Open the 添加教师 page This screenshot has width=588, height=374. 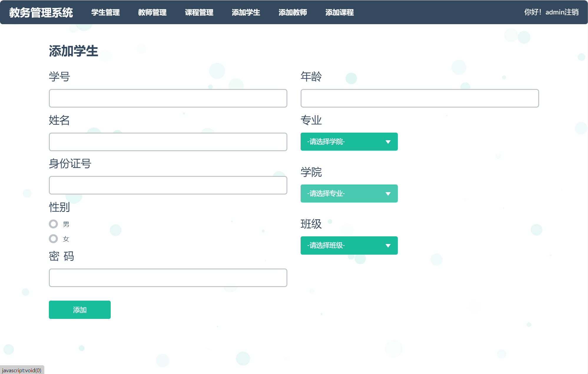tap(293, 13)
